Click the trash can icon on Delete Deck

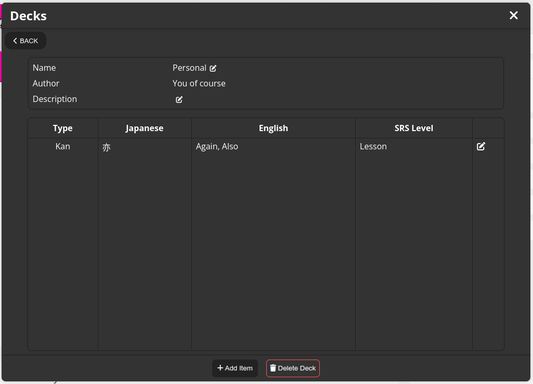[x=273, y=368]
